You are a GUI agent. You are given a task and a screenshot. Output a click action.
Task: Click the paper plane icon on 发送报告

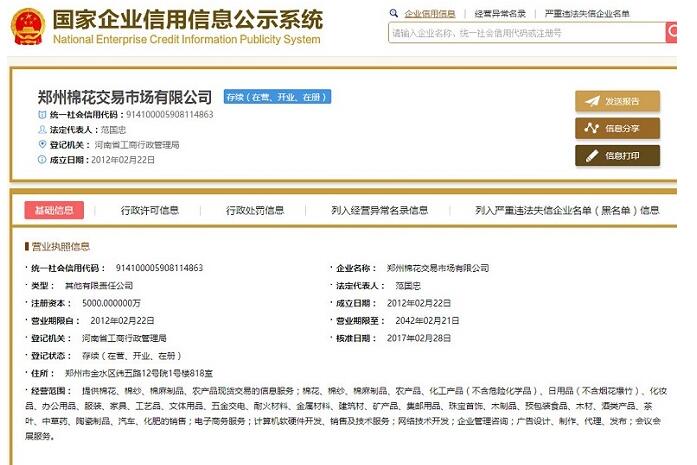(x=592, y=101)
